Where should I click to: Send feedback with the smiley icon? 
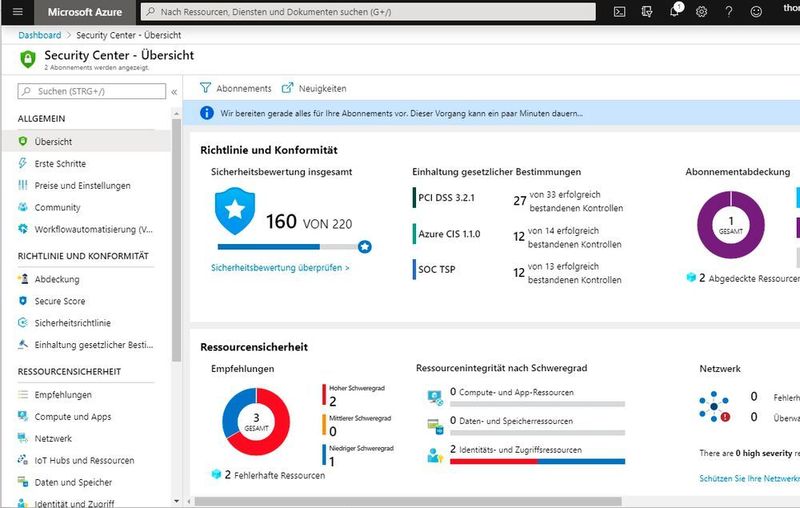tap(756, 12)
